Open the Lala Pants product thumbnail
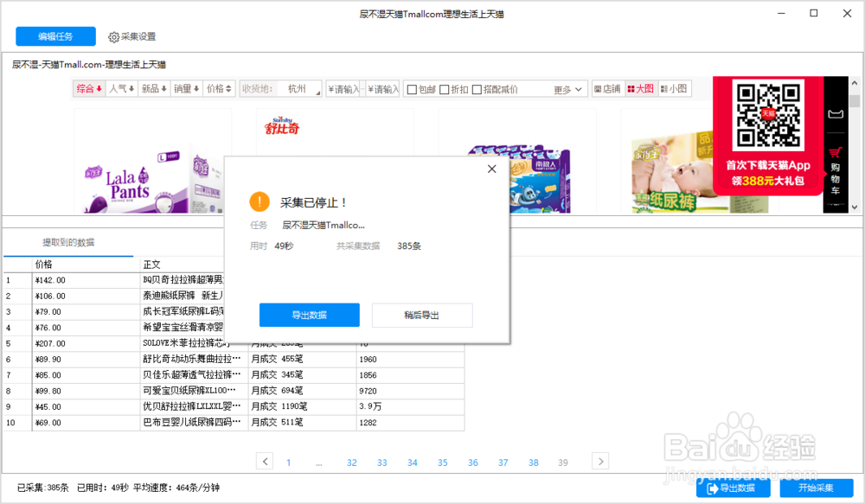The height and width of the screenshot is (504, 865). coord(153,161)
